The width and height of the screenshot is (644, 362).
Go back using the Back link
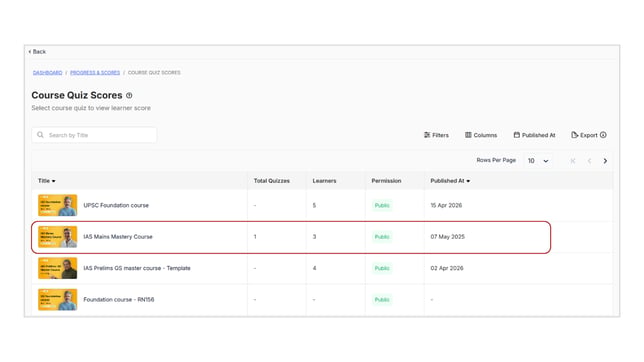click(37, 52)
